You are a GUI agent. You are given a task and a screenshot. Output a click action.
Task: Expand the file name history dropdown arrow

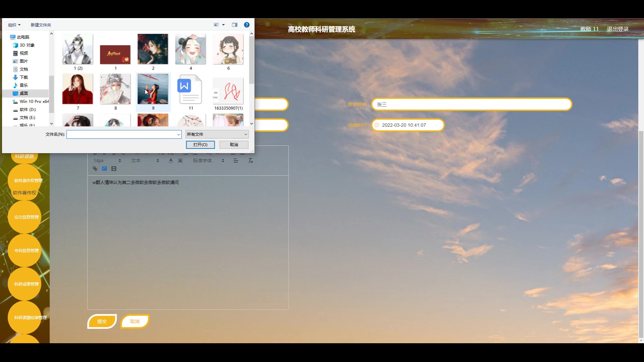click(x=178, y=134)
